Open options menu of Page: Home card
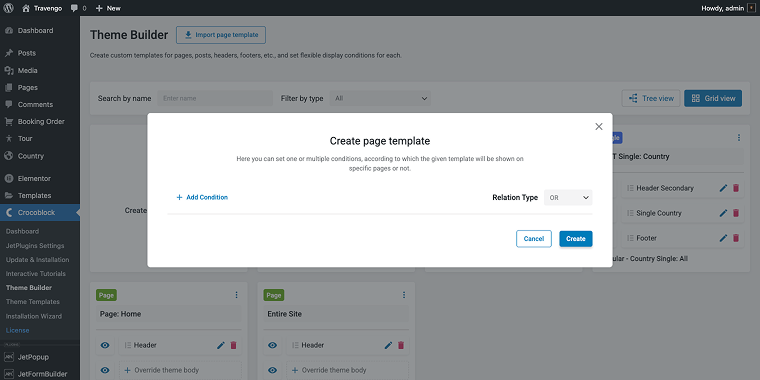Screen dimensions: 760x380 pyautogui.click(x=237, y=295)
